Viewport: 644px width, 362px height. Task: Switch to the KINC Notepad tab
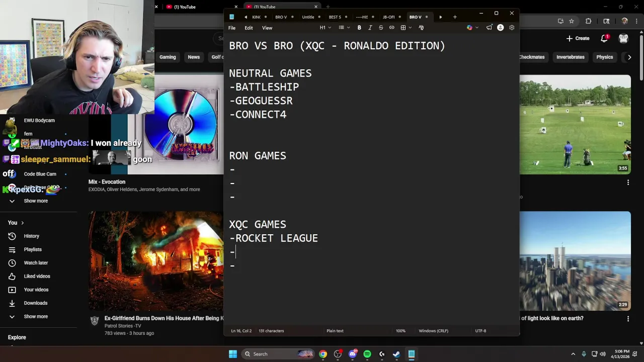pos(257,17)
